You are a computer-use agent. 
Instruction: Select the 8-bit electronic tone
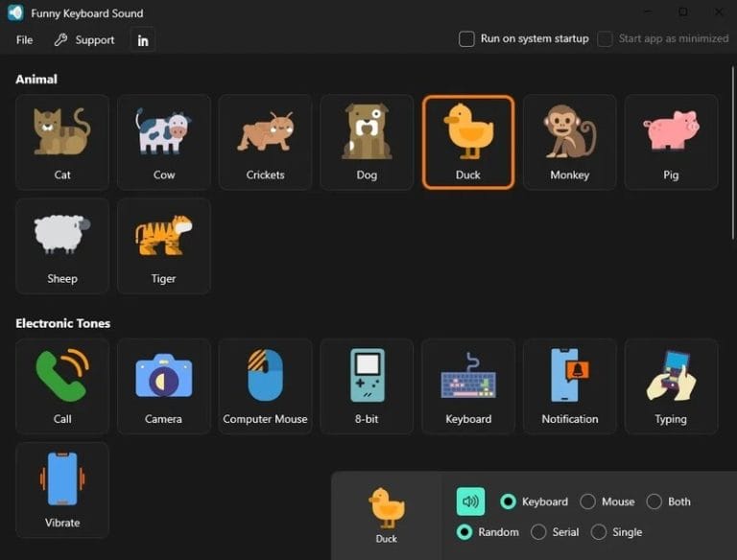(x=367, y=385)
